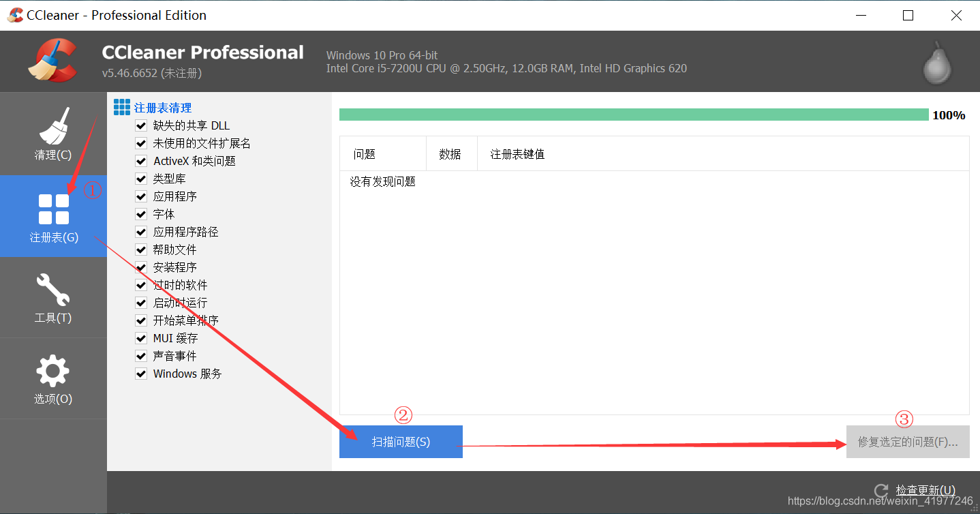
Task: Uncheck 字体 checkbox
Action: click(141, 214)
